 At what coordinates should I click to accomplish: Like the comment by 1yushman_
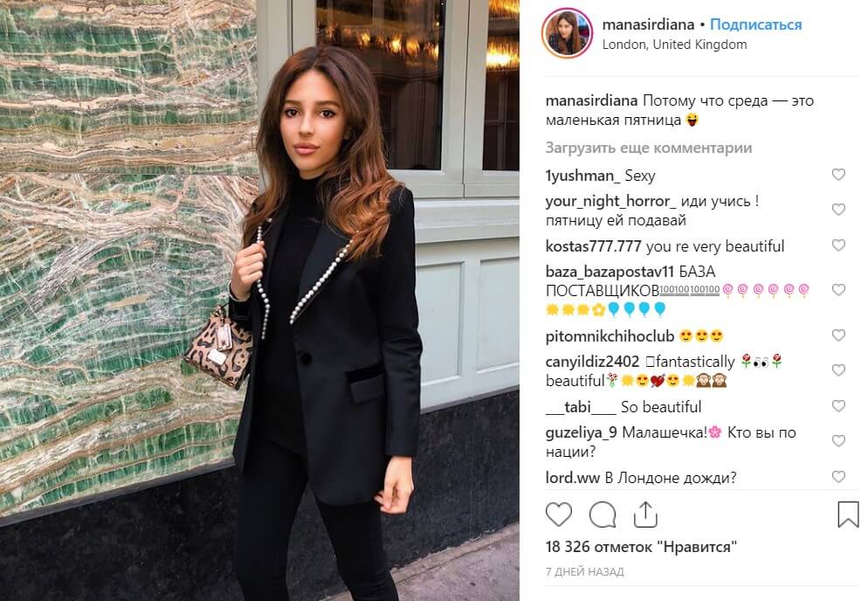[x=838, y=175]
